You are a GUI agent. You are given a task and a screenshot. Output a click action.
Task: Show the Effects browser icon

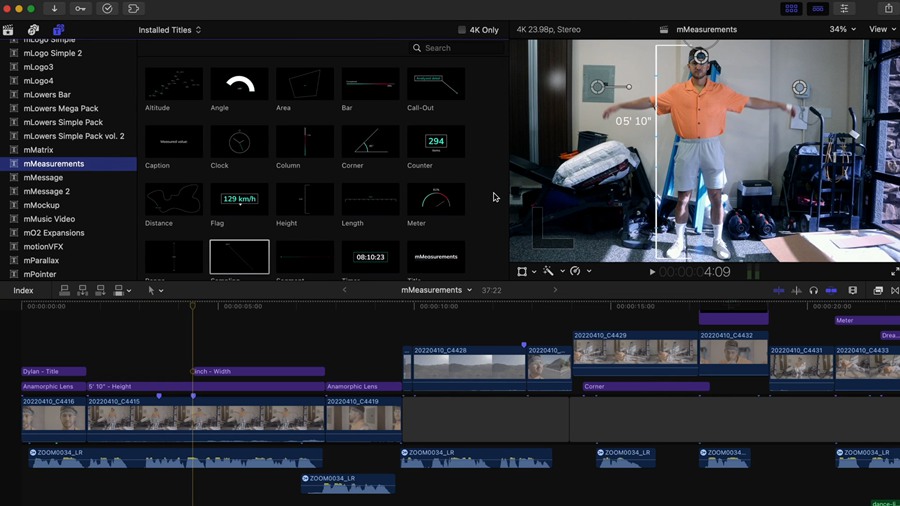tap(878, 290)
